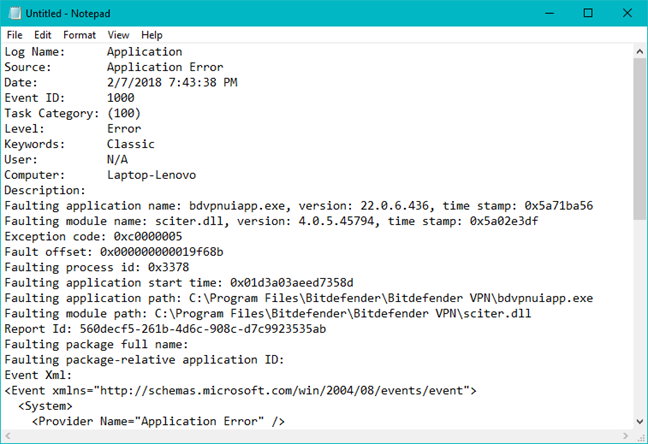Click the "Application Error" source value
Image resolution: width=648 pixels, height=444 pixels.
pos(165,67)
